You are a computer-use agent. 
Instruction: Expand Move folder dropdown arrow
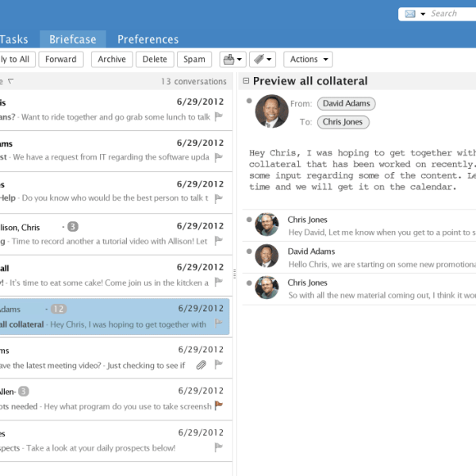(x=240, y=59)
